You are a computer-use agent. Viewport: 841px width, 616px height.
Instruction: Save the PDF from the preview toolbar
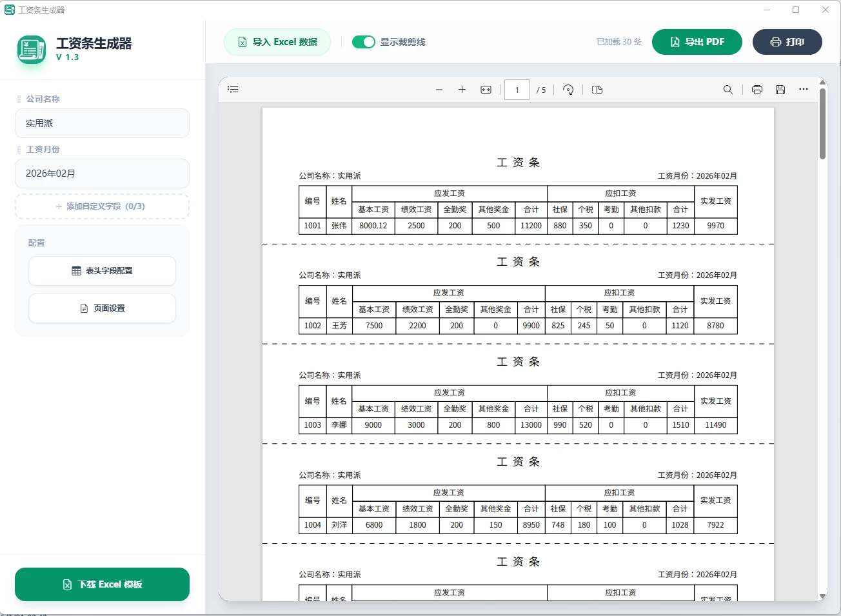[x=780, y=90]
